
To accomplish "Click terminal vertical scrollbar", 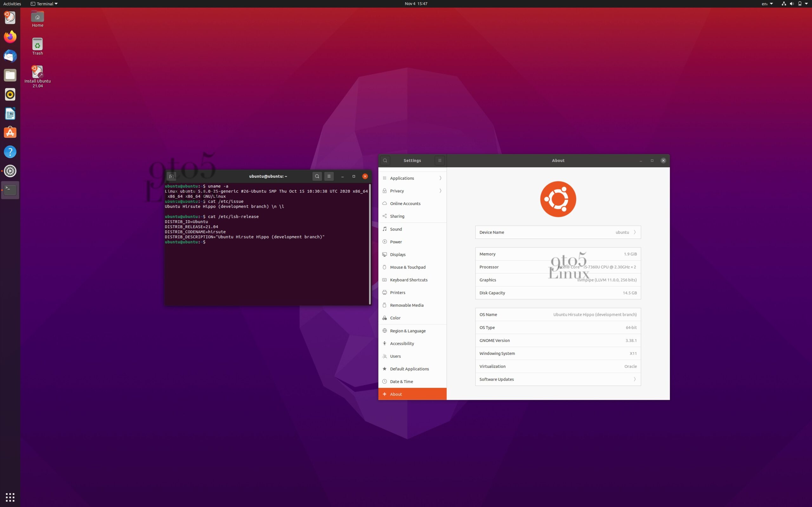I will click(x=370, y=244).
